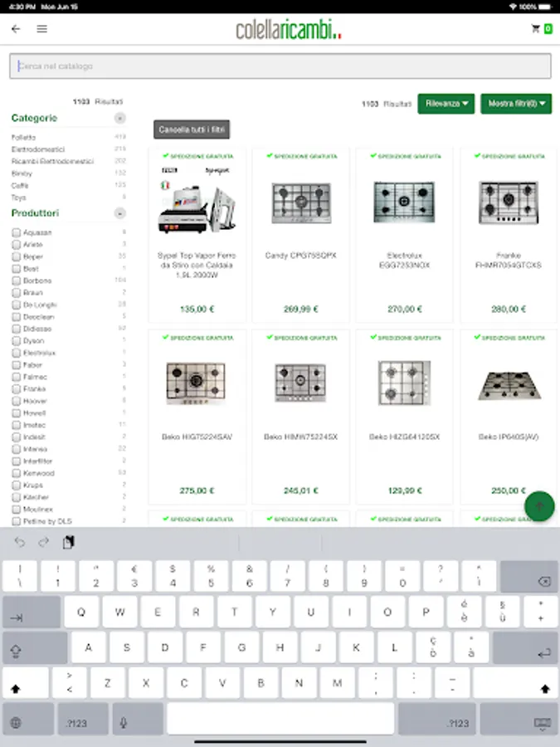This screenshot has width=560, height=747.
Task: Check the Indesit producer filter
Action: click(17, 437)
